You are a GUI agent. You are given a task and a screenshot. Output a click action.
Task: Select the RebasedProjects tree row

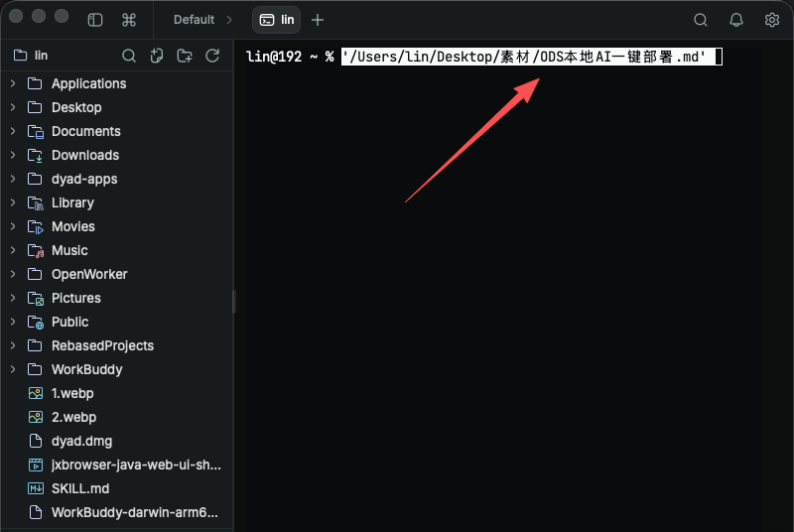(x=116, y=345)
